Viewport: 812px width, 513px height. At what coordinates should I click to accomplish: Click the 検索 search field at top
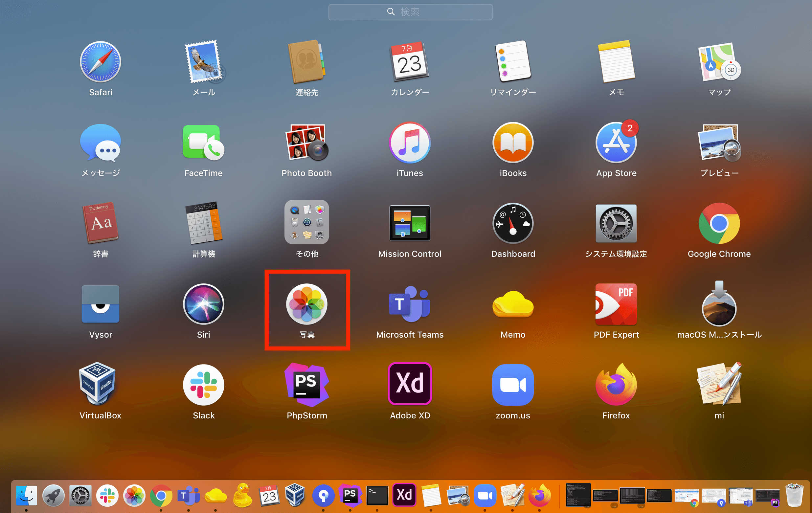(410, 12)
